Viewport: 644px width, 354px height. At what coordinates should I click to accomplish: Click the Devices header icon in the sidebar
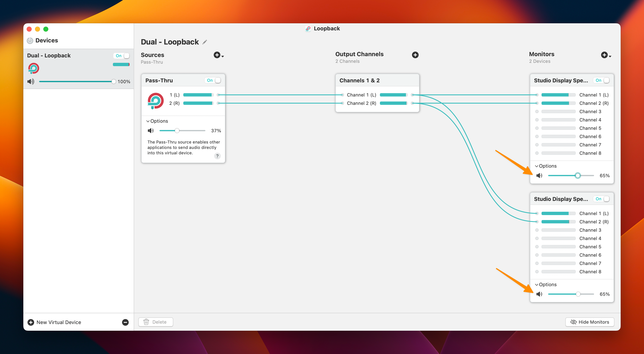point(30,41)
